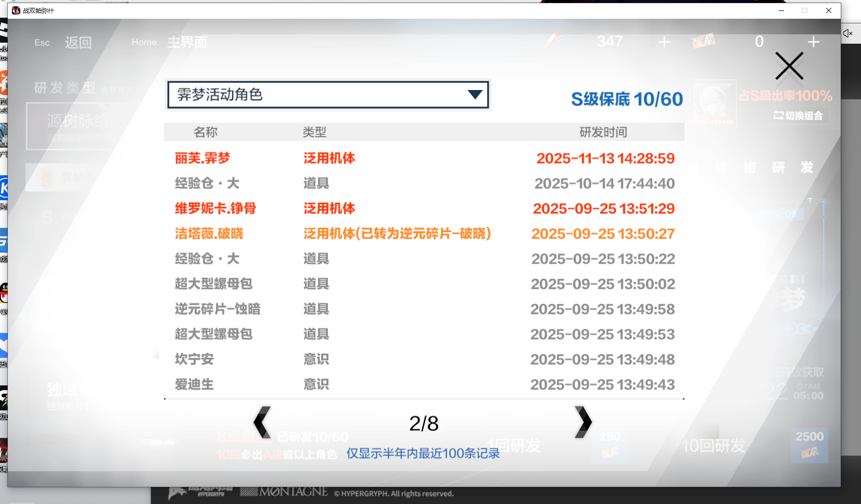This screenshot has width=861, height=504.
Task: Click 道具 in the 逆元碎片-蚀暗 row
Action: pos(316,309)
